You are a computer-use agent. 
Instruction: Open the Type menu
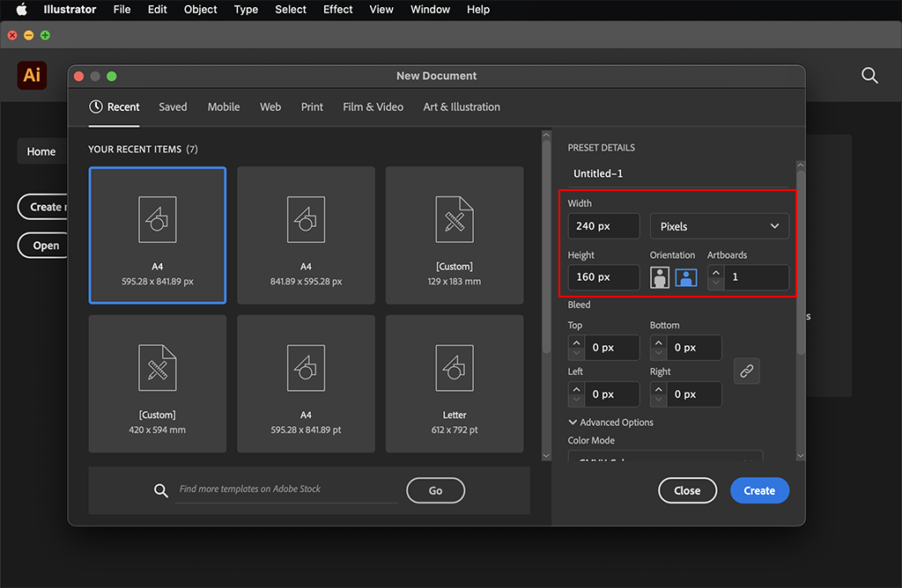click(246, 9)
